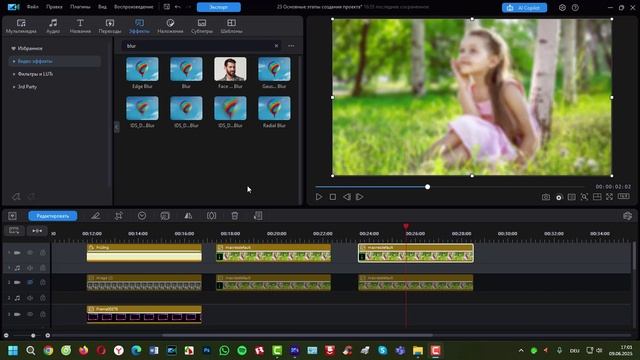
Task: Hide video track 1 with eye icon
Action: (x=30, y=253)
